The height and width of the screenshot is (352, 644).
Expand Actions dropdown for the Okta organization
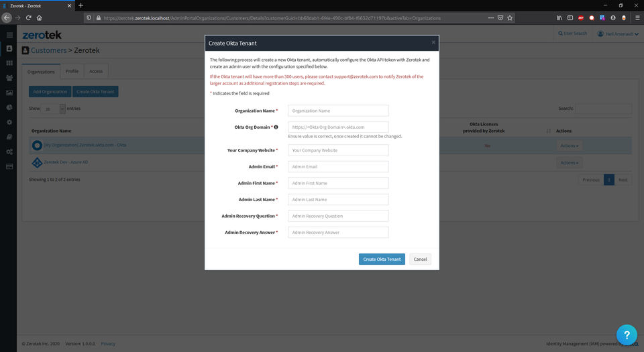pyautogui.click(x=570, y=145)
